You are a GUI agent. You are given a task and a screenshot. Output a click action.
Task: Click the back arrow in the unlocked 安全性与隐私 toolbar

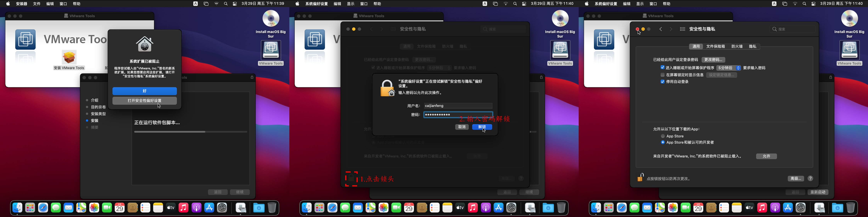[x=661, y=29]
